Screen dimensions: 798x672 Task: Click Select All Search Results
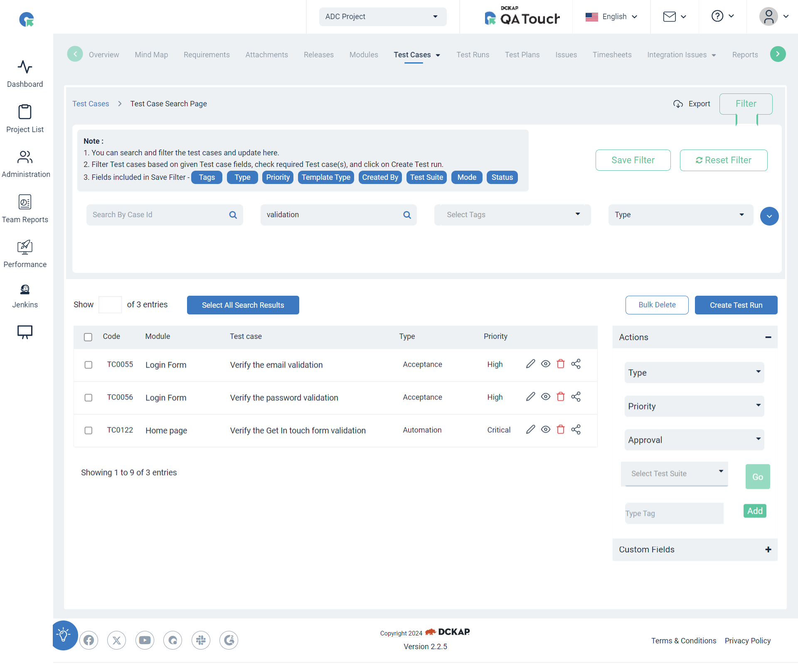tap(243, 305)
